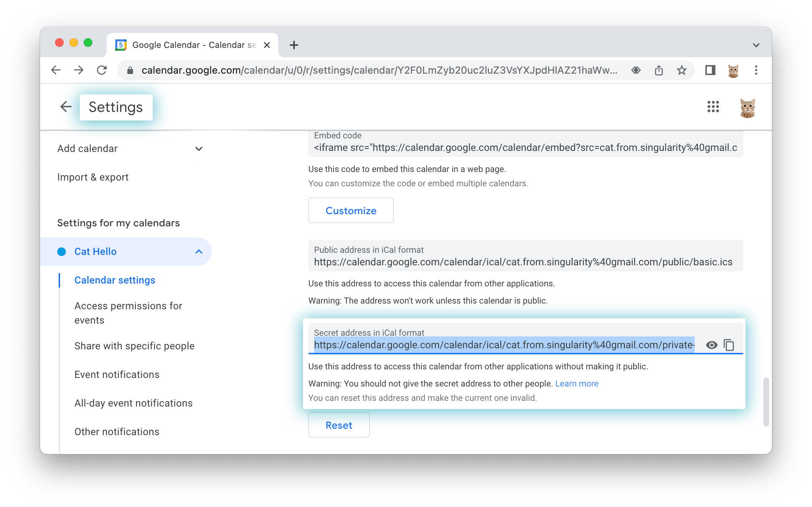Screen dimensions: 812x507
Task: Reload the calendar settings page
Action: [102, 70]
